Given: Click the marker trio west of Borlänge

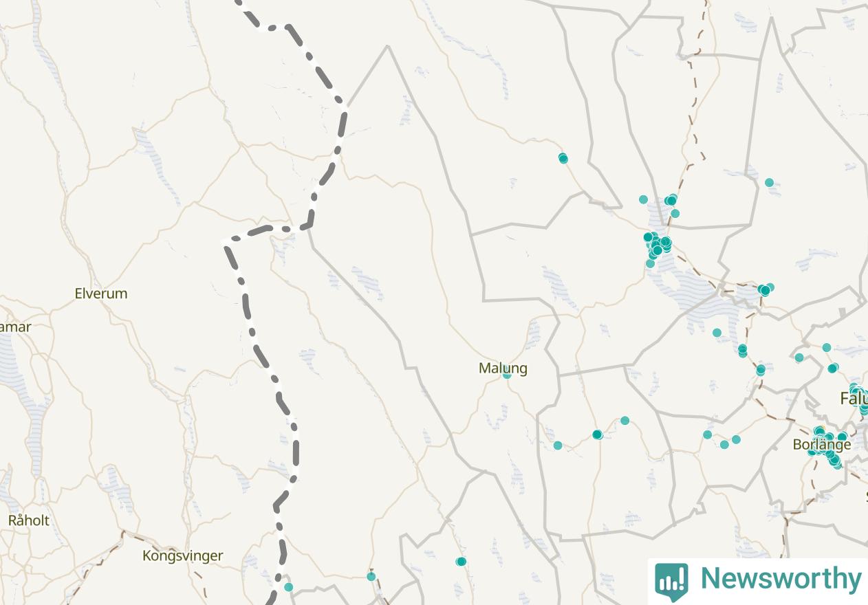Looking at the screenshot, I should tap(721, 439).
